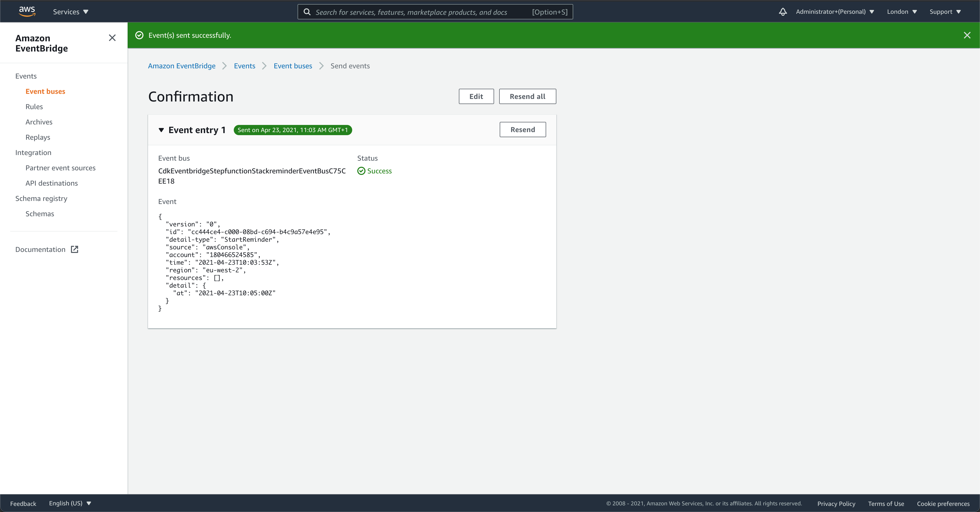
Task: Click the Send events breadcrumb text
Action: pyautogui.click(x=350, y=66)
